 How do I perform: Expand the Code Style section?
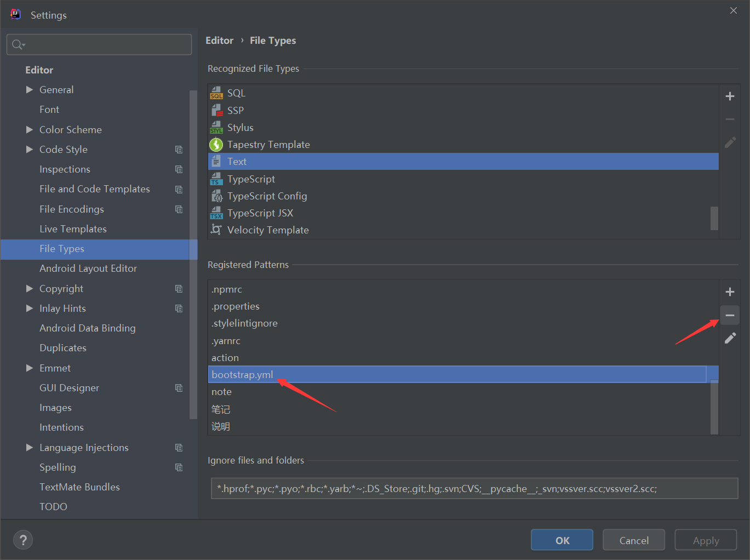30,149
